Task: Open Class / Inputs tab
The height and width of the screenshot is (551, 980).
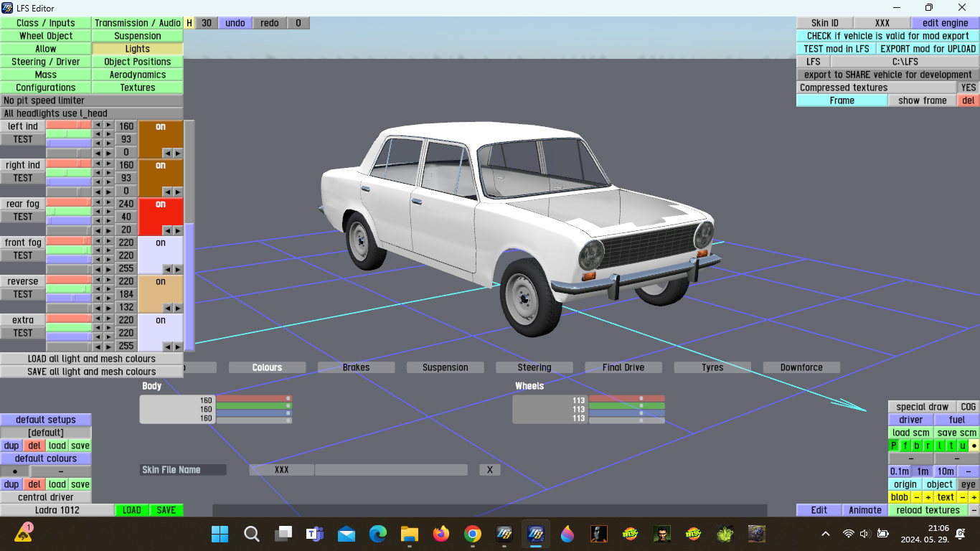Action: coord(46,23)
